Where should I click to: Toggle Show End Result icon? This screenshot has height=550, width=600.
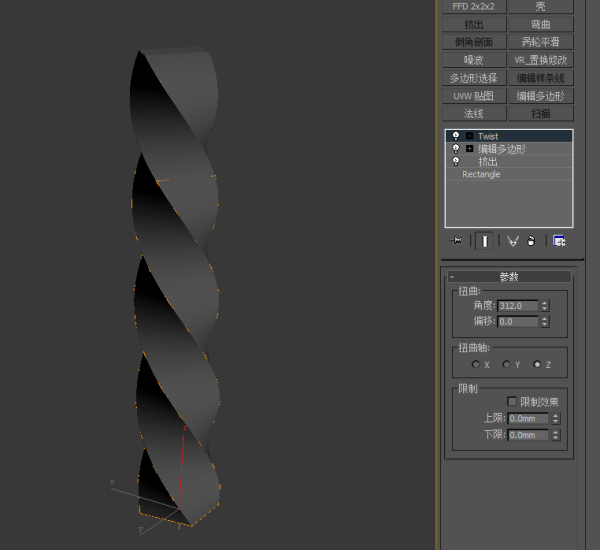(x=484, y=241)
